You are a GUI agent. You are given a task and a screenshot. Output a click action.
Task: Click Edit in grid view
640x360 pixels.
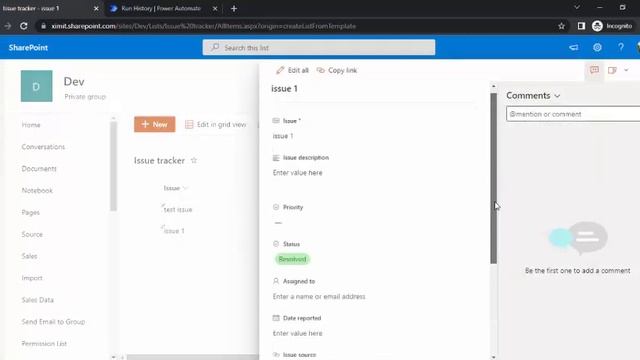click(216, 124)
